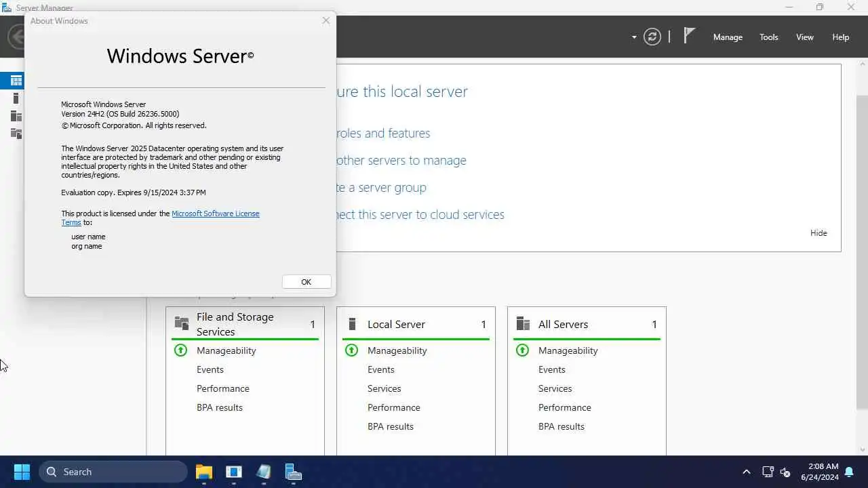This screenshot has width=868, height=488.
Task: Click the File and Storage Services tile icon
Action: (x=182, y=323)
